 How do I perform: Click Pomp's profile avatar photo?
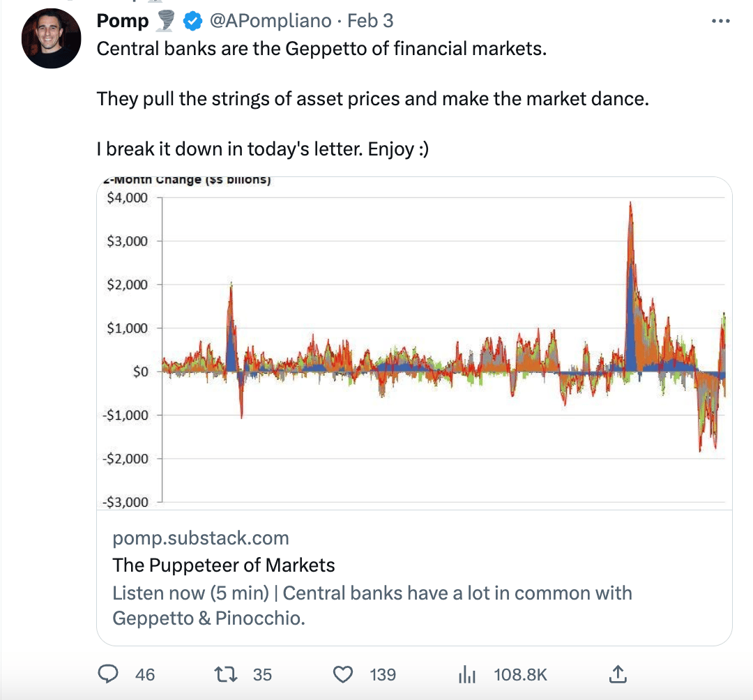tap(52, 38)
